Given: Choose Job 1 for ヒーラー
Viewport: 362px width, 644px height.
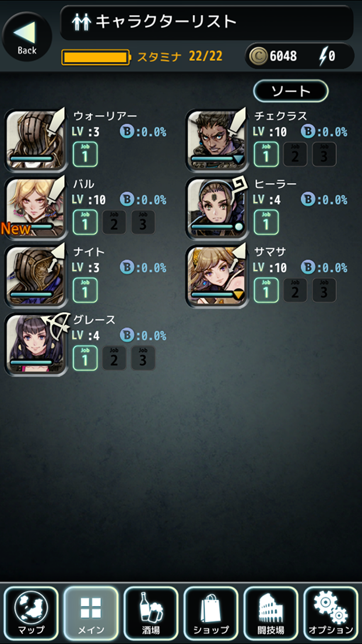Looking at the screenshot, I should (x=266, y=222).
